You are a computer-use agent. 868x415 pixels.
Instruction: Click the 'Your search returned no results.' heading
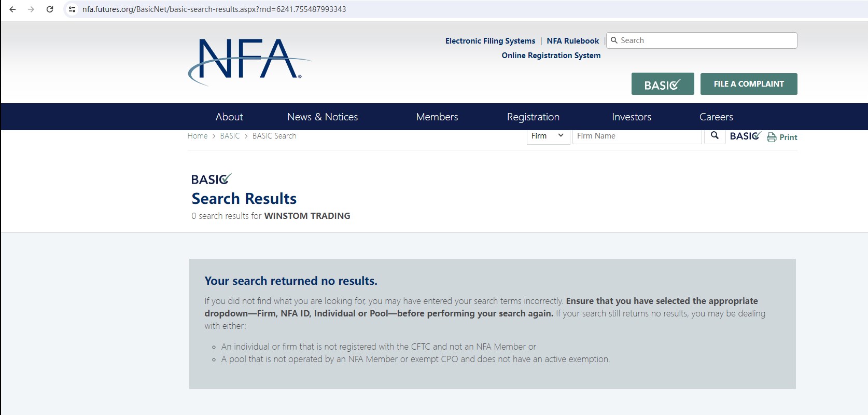pos(291,281)
